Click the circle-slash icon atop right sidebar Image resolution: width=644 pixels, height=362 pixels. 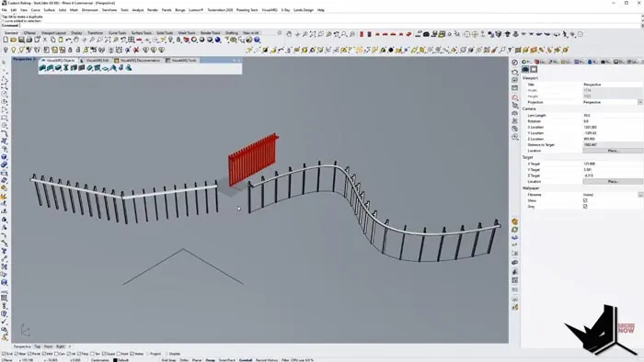pos(514,62)
